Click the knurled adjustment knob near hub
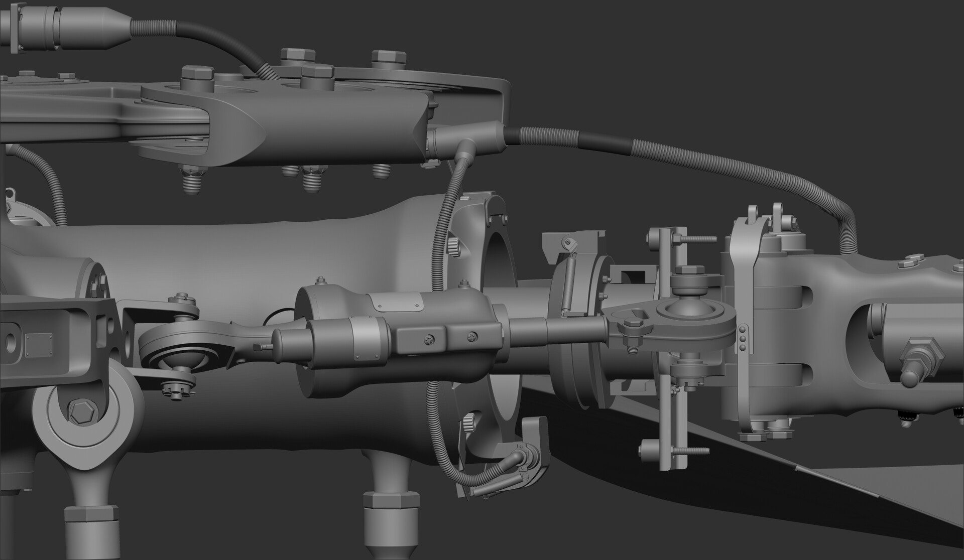Screen dimensions: 964x560 coord(454,246)
